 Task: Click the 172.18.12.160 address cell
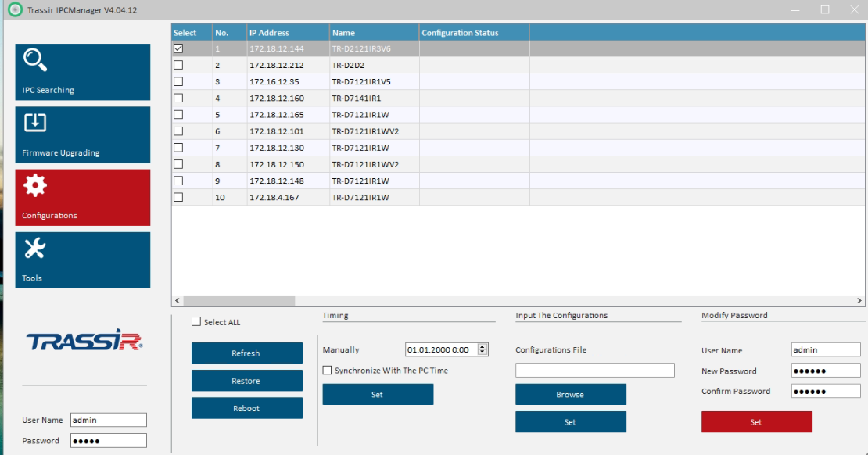click(x=288, y=99)
